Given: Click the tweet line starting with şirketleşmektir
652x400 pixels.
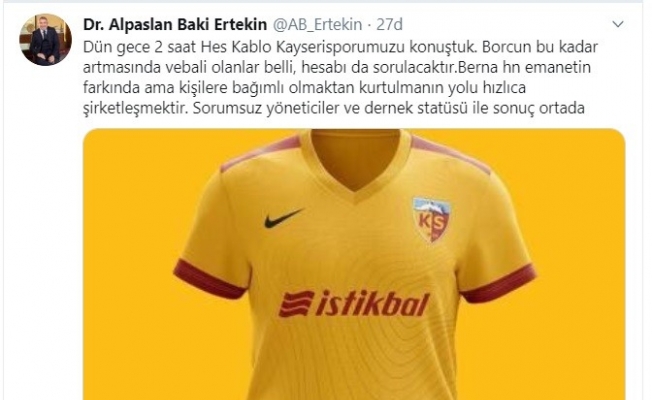Looking at the screenshot, I should click(x=334, y=109).
